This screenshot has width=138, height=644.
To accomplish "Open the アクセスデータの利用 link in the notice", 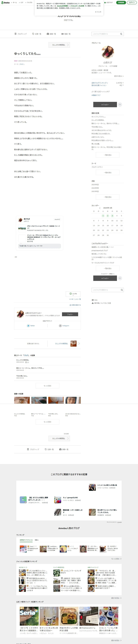I will coord(77,6).
